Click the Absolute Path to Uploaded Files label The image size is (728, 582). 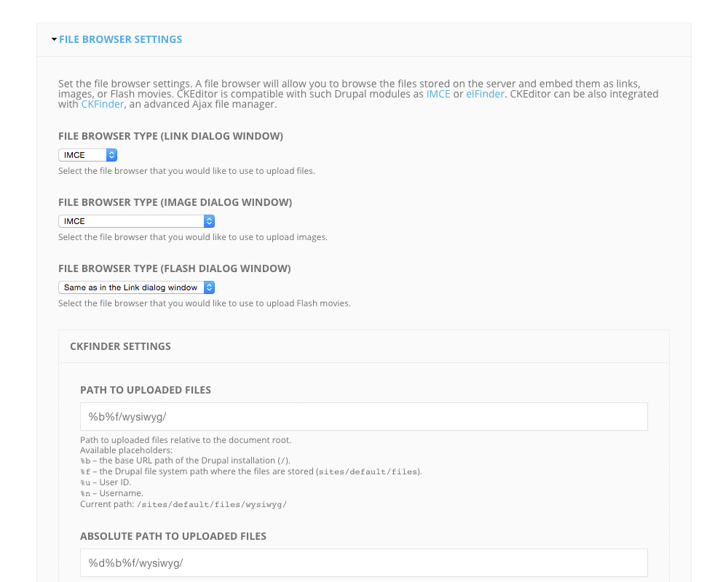173,536
